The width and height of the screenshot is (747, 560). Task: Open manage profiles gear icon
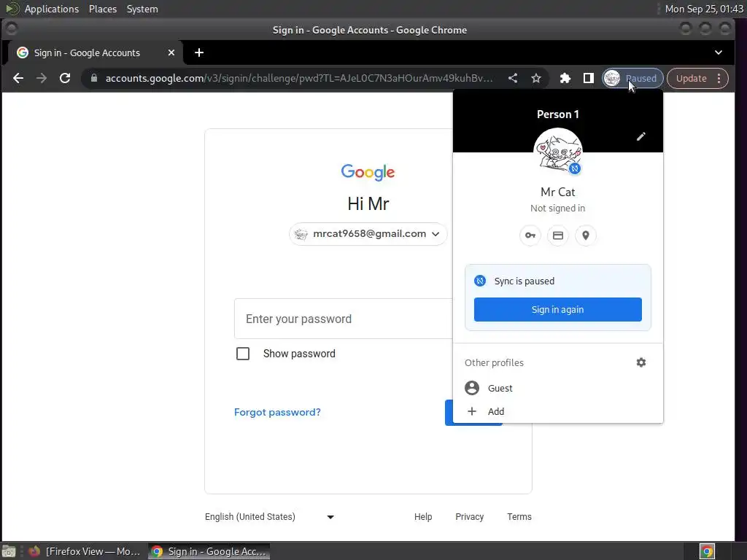pyautogui.click(x=640, y=362)
